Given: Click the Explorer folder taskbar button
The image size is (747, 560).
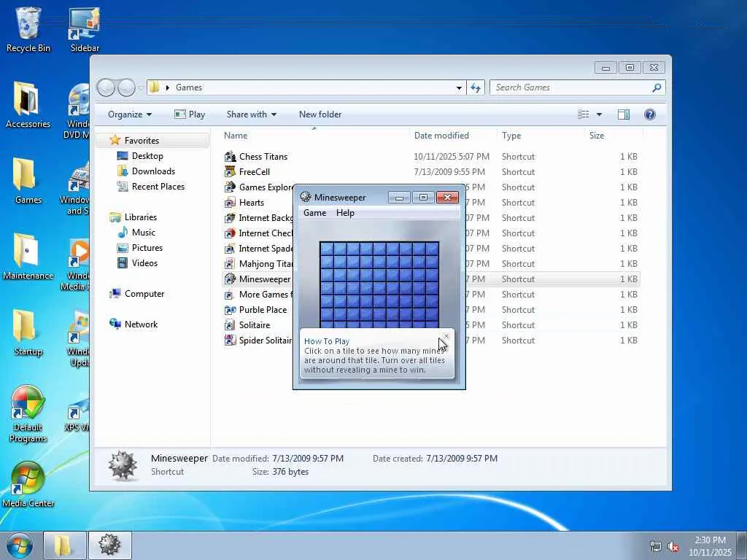Looking at the screenshot, I should [x=64, y=545].
